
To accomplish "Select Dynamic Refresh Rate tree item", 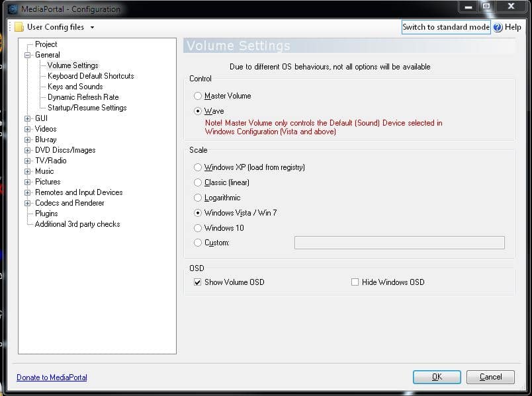I will (83, 97).
